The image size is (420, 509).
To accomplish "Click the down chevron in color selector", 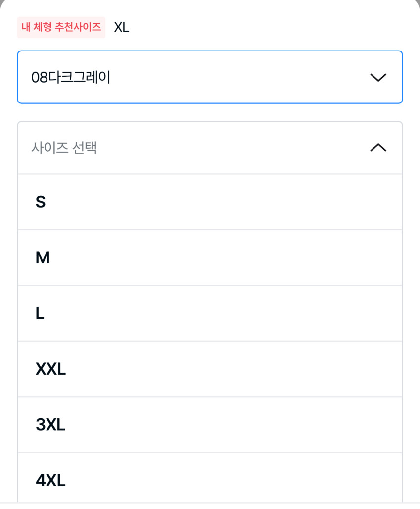I will tap(378, 78).
